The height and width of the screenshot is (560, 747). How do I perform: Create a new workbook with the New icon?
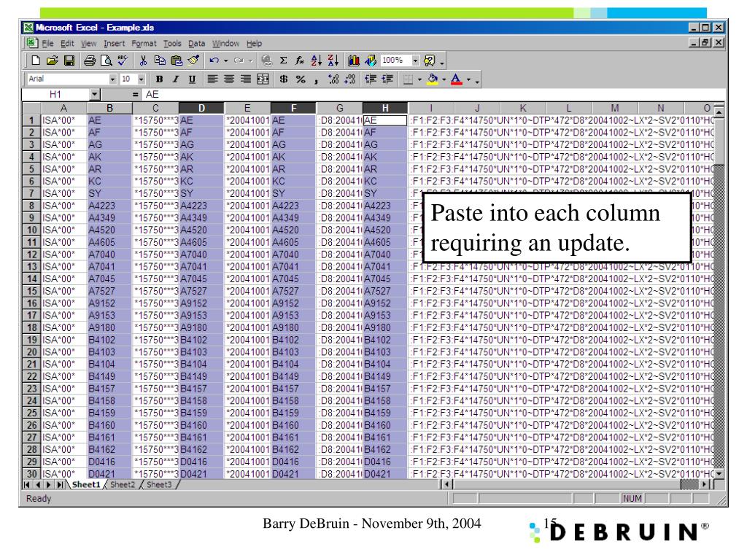pyautogui.click(x=36, y=61)
